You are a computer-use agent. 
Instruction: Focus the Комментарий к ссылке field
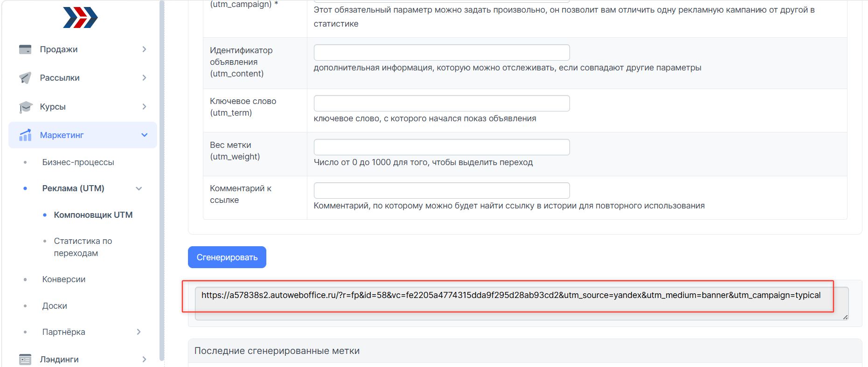442,190
